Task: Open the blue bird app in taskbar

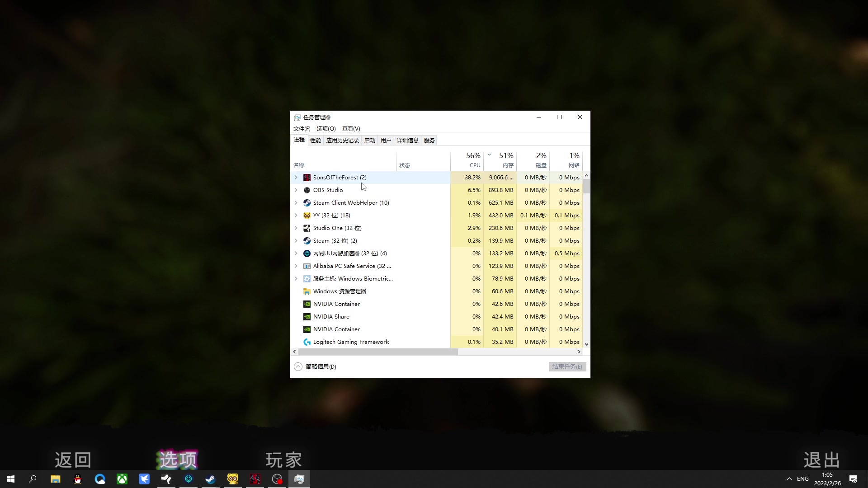Action: (x=144, y=479)
